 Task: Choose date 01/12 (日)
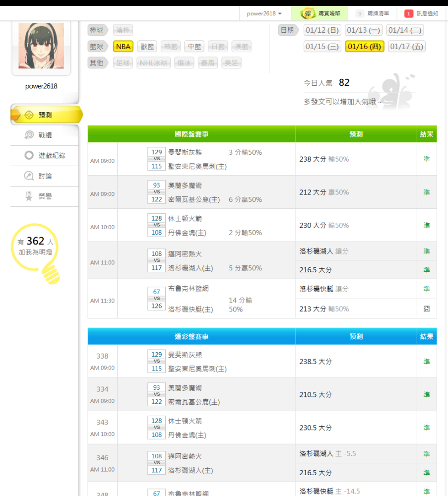(x=322, y=30)
